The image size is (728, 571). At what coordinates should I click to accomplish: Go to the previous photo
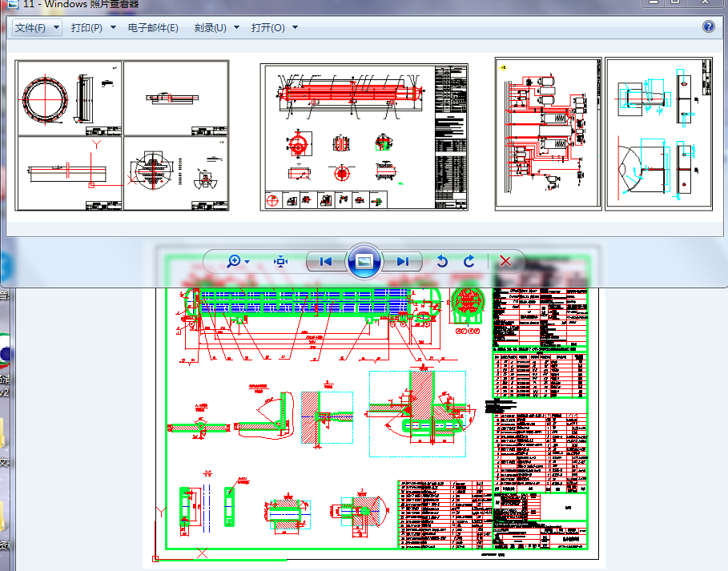click(x=326, y=262)
